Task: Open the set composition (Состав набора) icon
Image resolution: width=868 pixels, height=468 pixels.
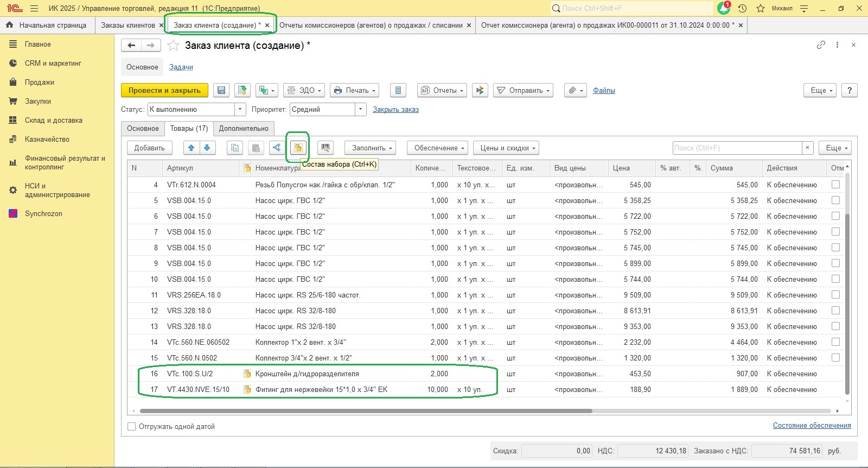Action: pyautogui.click(x=298, y=148)
